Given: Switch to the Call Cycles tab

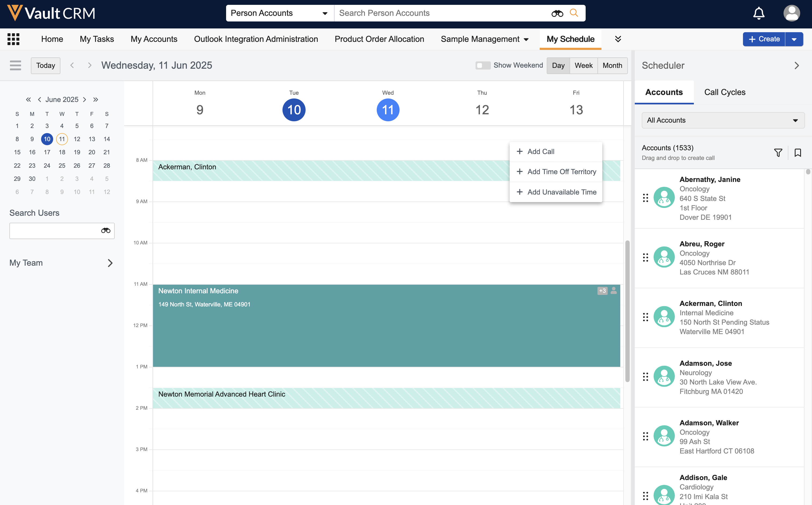Looking at the screenshot, I should point(724,92).
